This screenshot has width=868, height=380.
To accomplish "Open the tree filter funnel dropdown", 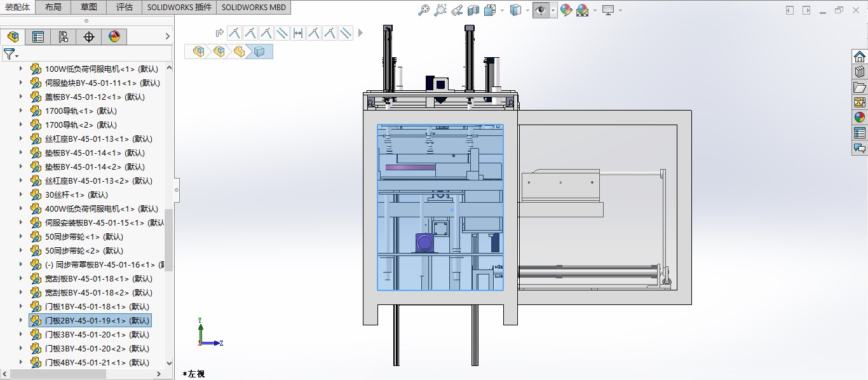I will [11, 54].
